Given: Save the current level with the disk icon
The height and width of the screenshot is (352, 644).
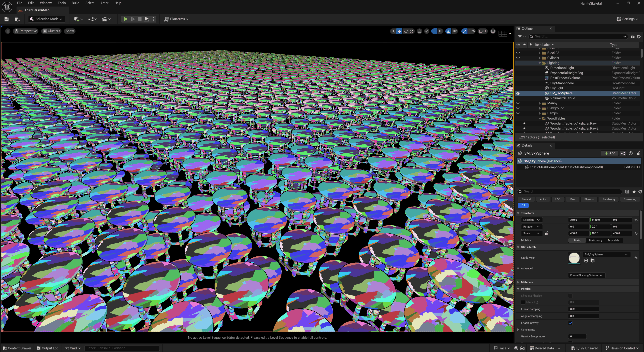Looking at the screenshot, I should pyautogui.click(x=7, y=19).
